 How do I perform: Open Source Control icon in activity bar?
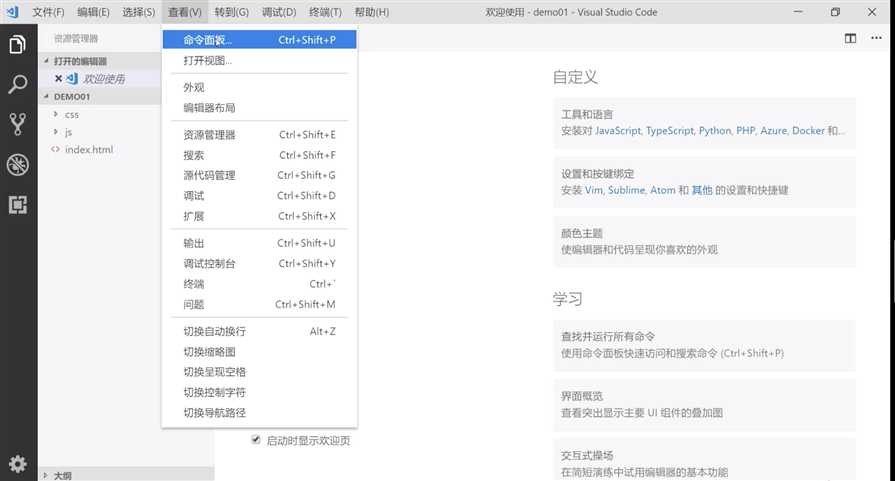(18, 124)
